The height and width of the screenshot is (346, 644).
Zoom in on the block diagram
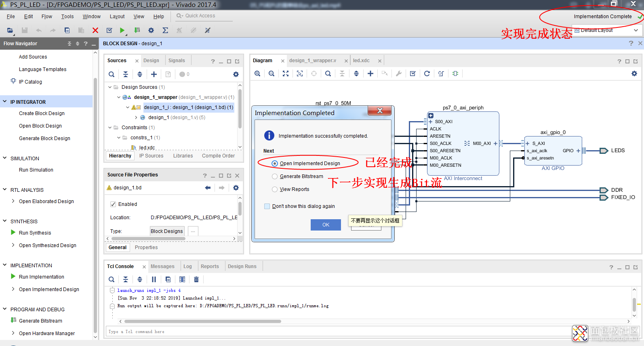(257, 73)
